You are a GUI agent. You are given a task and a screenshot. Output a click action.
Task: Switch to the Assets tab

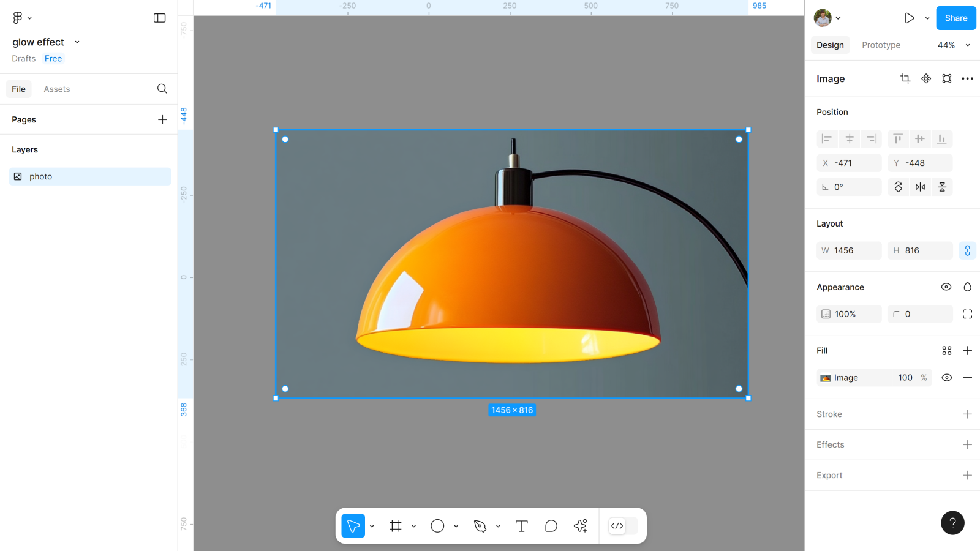coord(57,89)
